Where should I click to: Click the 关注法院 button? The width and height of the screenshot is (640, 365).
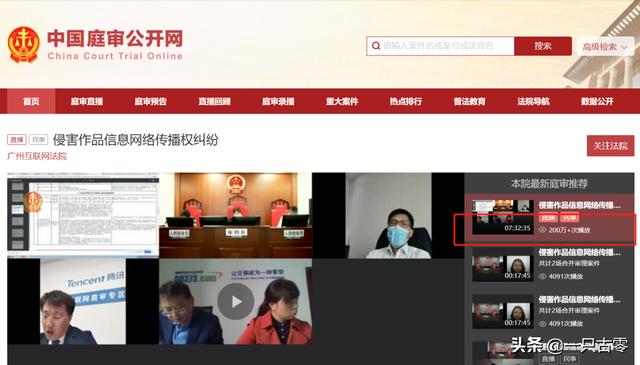tap(611, 146)
